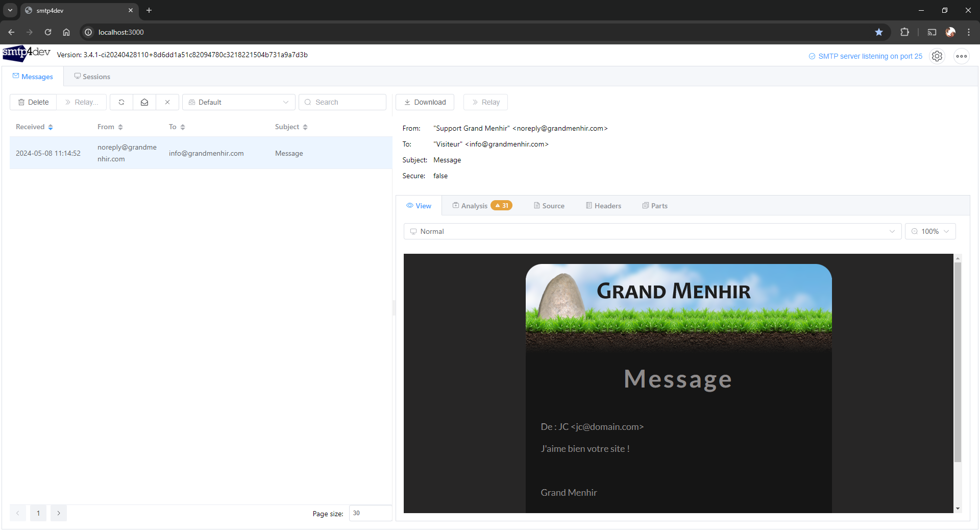Click the Download button
980x531 pixels.
point(425,102)
